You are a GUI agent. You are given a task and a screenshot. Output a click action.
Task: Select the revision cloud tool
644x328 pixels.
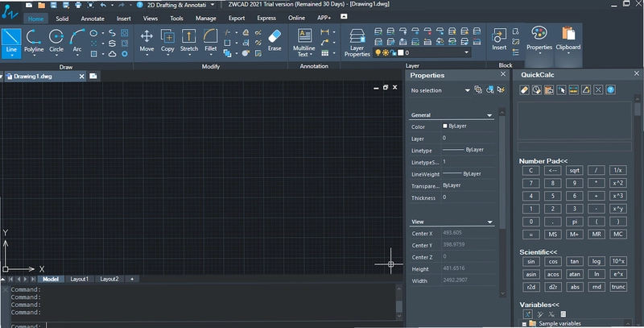point(112,54)
